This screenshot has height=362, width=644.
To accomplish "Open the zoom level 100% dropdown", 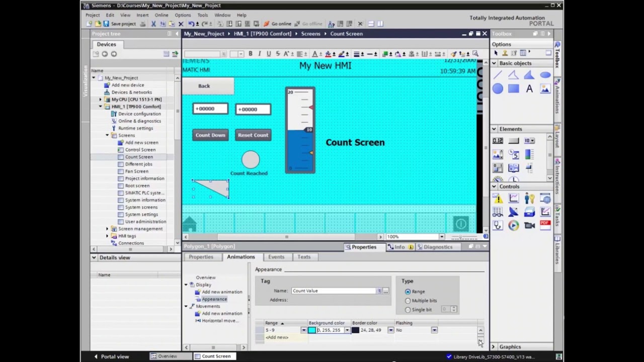I will click(442, 237).
